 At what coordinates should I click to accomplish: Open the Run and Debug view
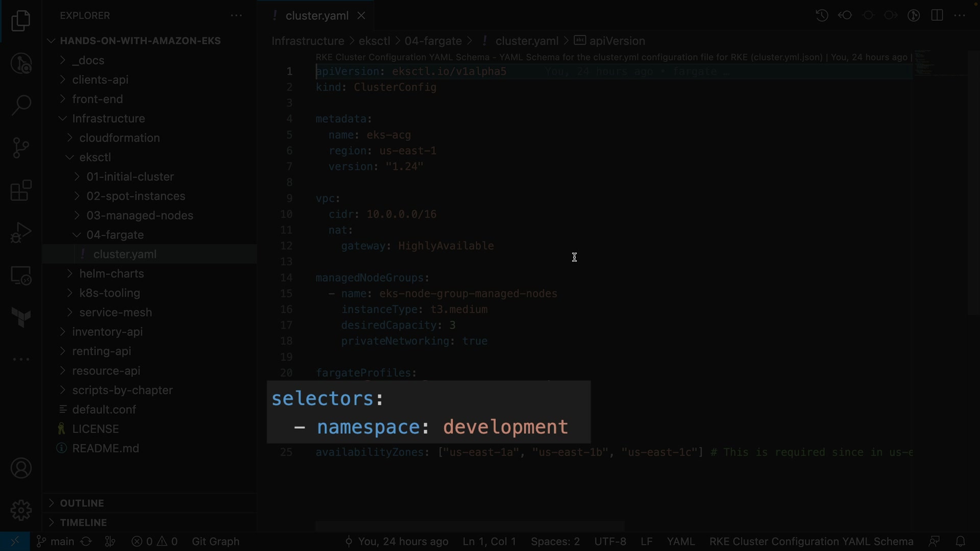click(x=21, y=233)
